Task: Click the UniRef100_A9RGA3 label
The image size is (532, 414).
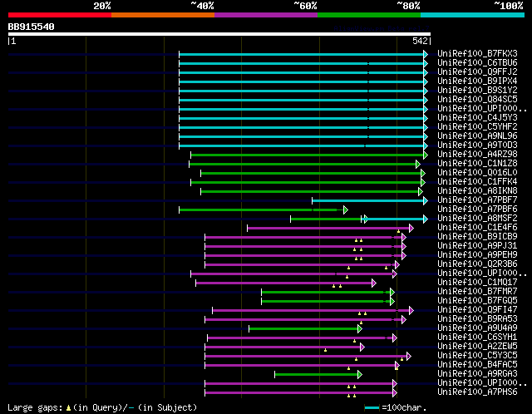Action: [477, 374]
